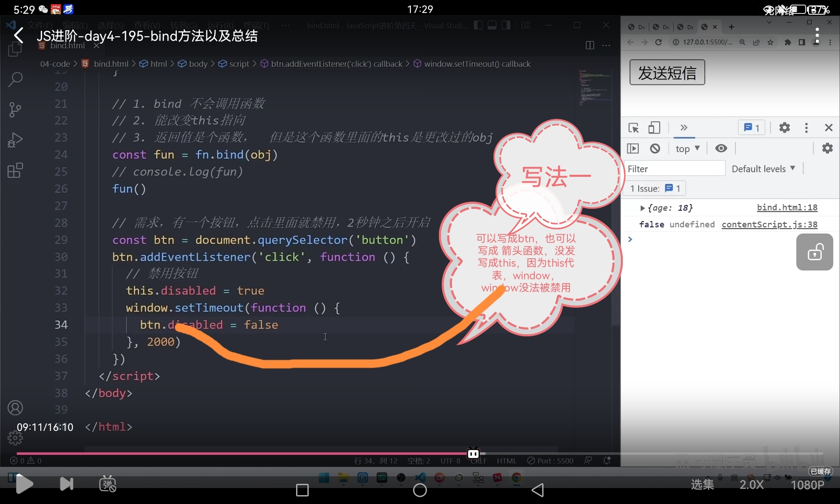This screenshot has width=840, height=504.
Task: Open Source Control sidebar icon
Action: click(15, 110)
